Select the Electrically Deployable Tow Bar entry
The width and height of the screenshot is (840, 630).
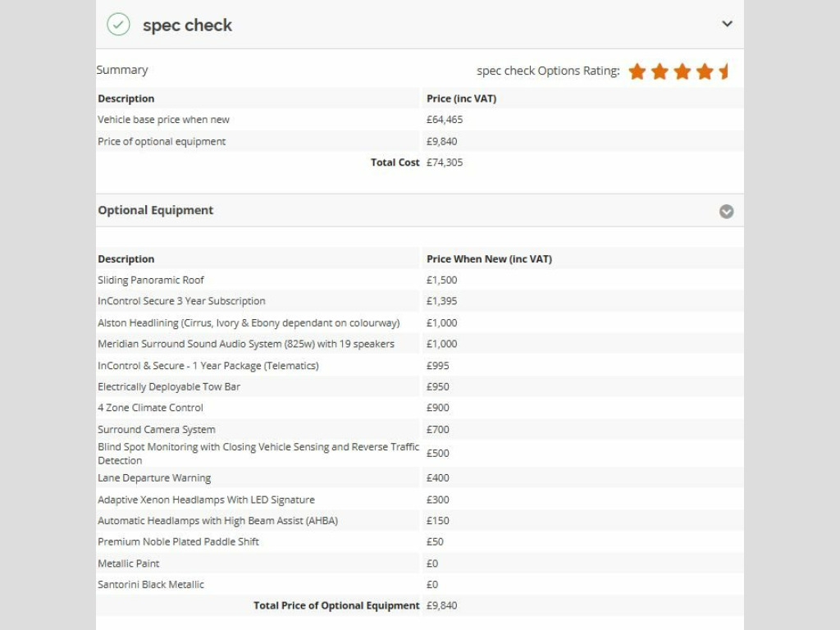(x=169, y=387)
